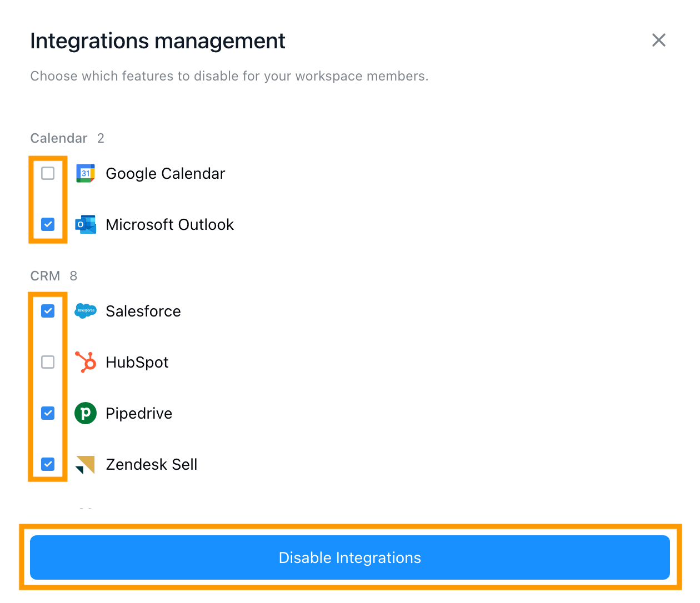Select the Pipedrive label
Image resolution: width=700 pixels, height=603 pixels.
139,414
